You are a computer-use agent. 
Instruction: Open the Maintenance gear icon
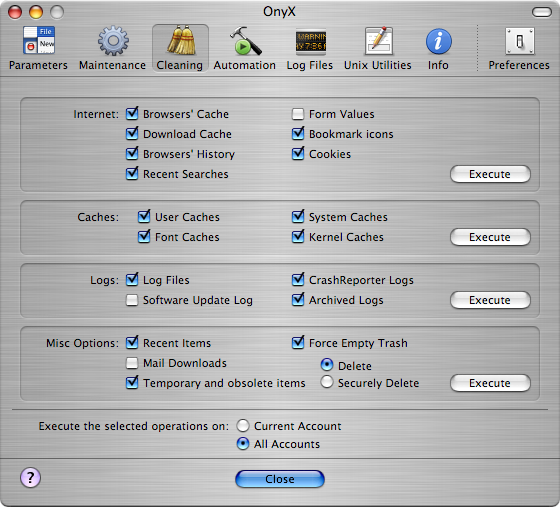tap(113, 40)
